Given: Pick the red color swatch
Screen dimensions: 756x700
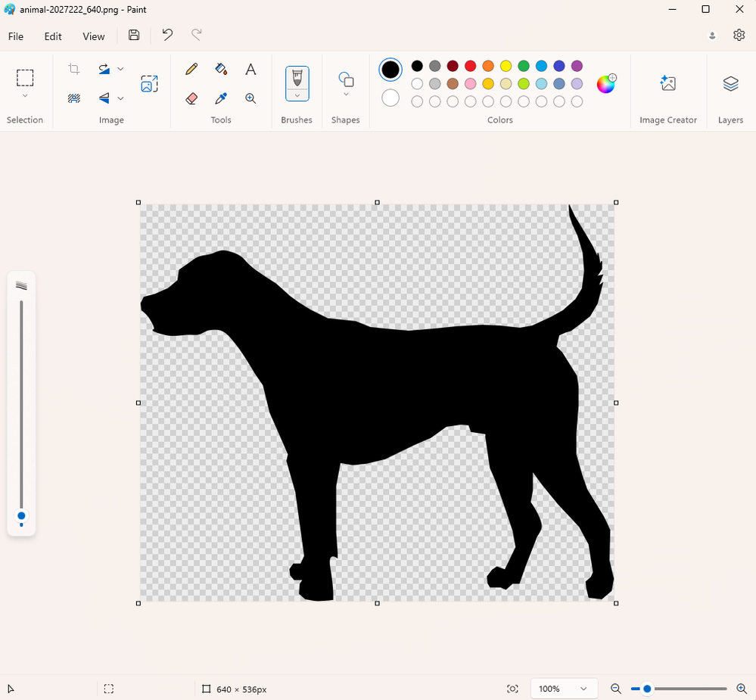Looking at the screenshot, I should click(470, 67).
